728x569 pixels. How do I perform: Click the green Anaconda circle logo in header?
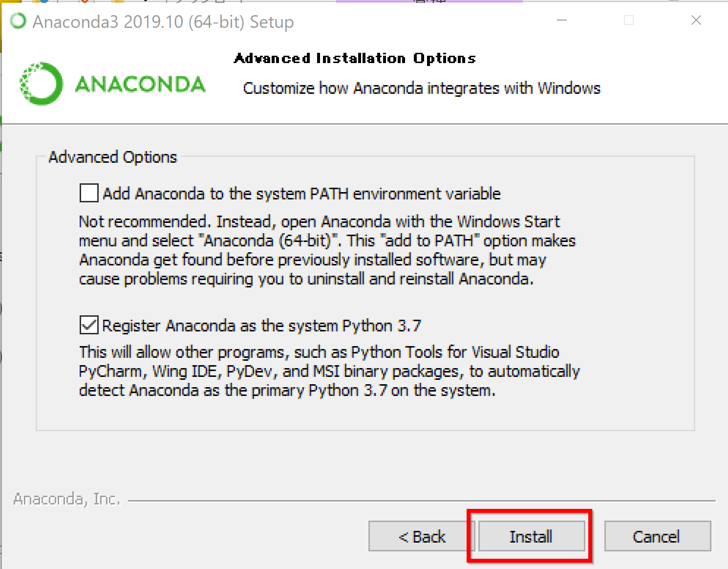tap(41, 84)
